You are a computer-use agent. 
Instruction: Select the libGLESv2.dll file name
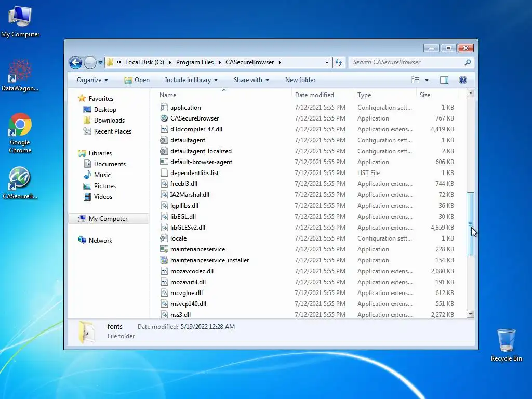point(188,228)
